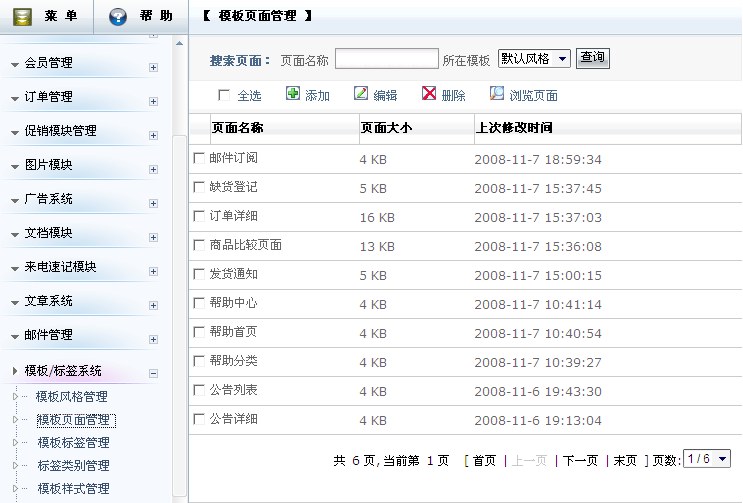The height and width of the screenshot is (503, 743).
Task: Go to 末页 last page link
Action: click(625, 460)
